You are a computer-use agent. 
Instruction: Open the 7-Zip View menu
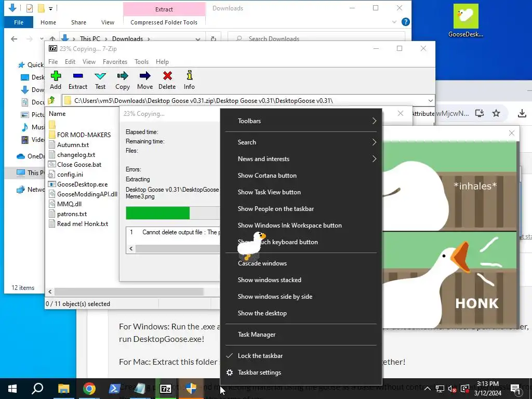pos(89,62)
